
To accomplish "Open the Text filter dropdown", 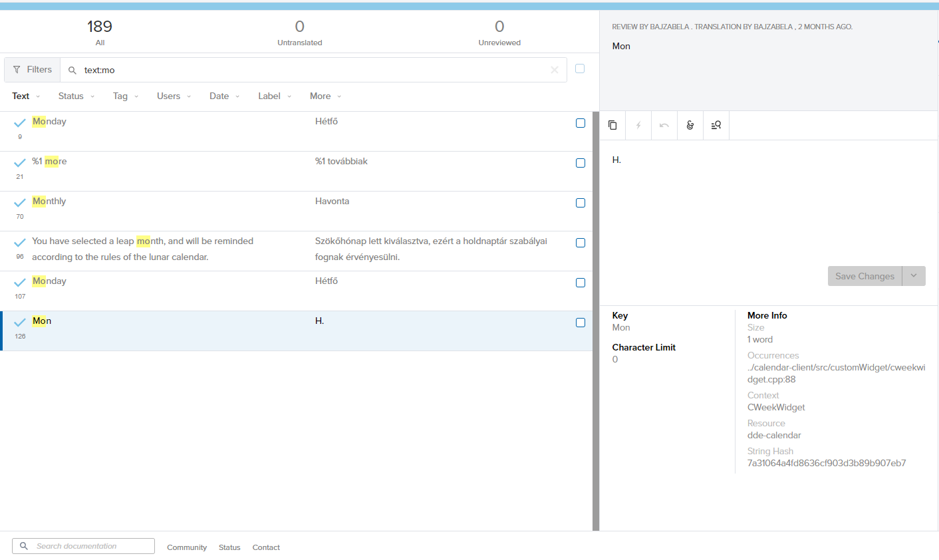I will click(x=26, y=96).
